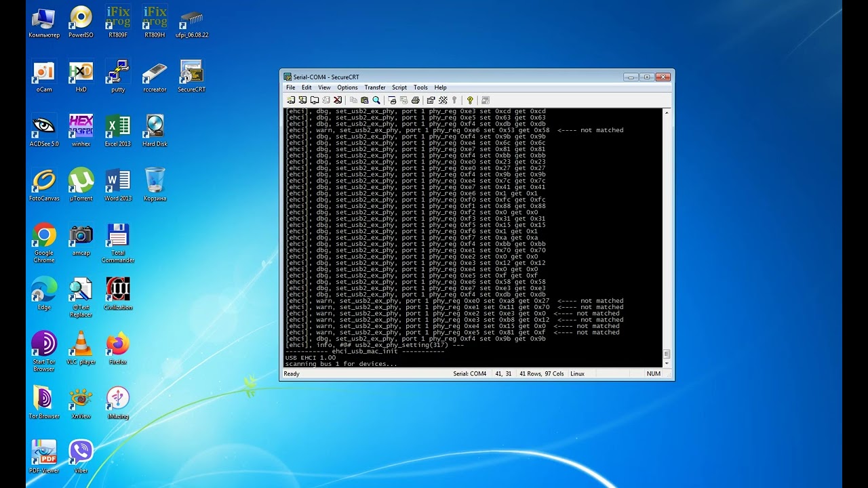The image size is (868, 488).
Task: Select the oCam desktop icon
Action: pyautogui.click(x=44, y=77)
